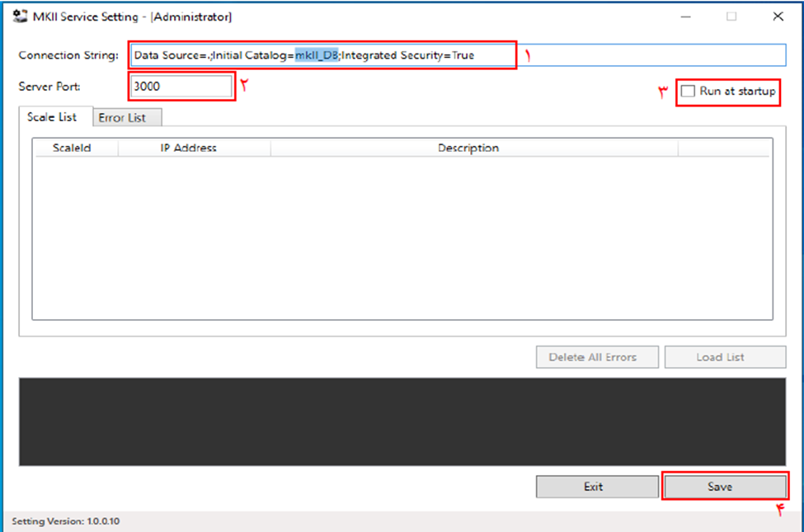Click the Exit button
Image resolution: width=804 pixels, height=532 pixels.
(x=594, y=487)
